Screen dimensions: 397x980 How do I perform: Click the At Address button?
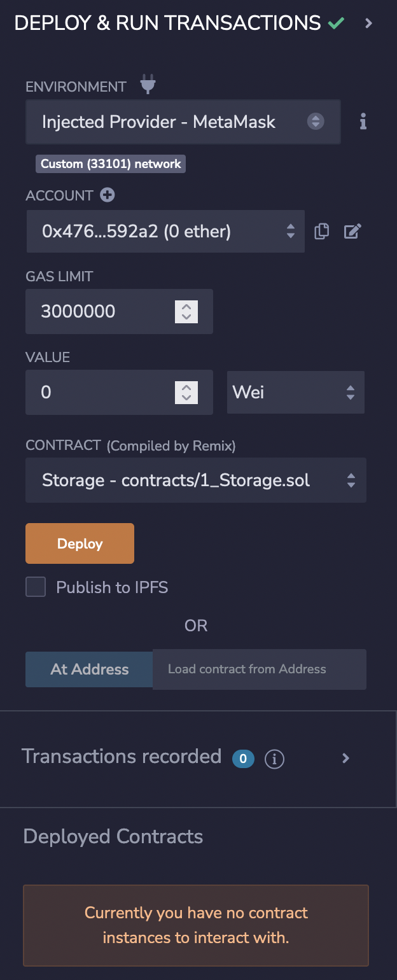[x=89, y=669]
